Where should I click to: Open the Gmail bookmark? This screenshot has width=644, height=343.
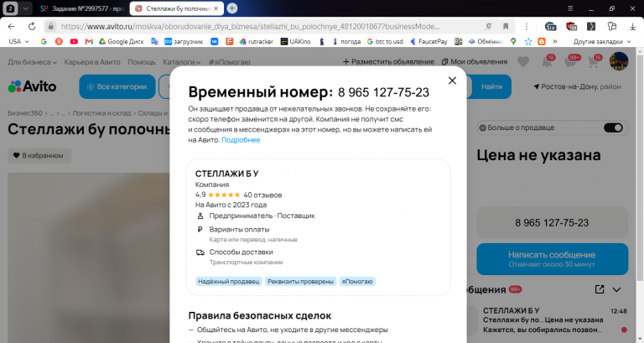pyautogui.click(x=89, y=41)
